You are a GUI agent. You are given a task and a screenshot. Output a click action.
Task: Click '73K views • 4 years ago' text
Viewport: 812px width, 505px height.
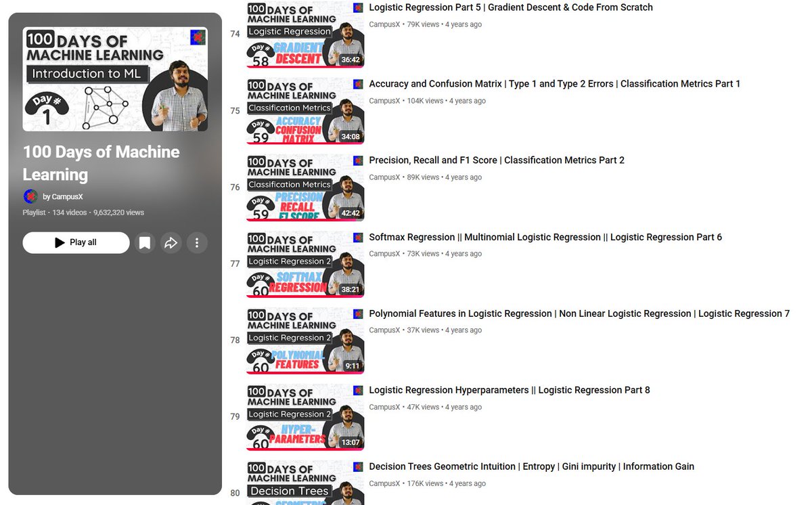(x=445, y=254)
